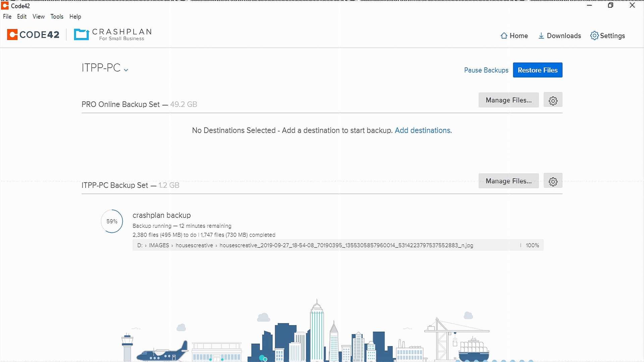Open ITPP-PC Backup Set gear settings
The image size is (644, 362).
(x=553, y=181)
